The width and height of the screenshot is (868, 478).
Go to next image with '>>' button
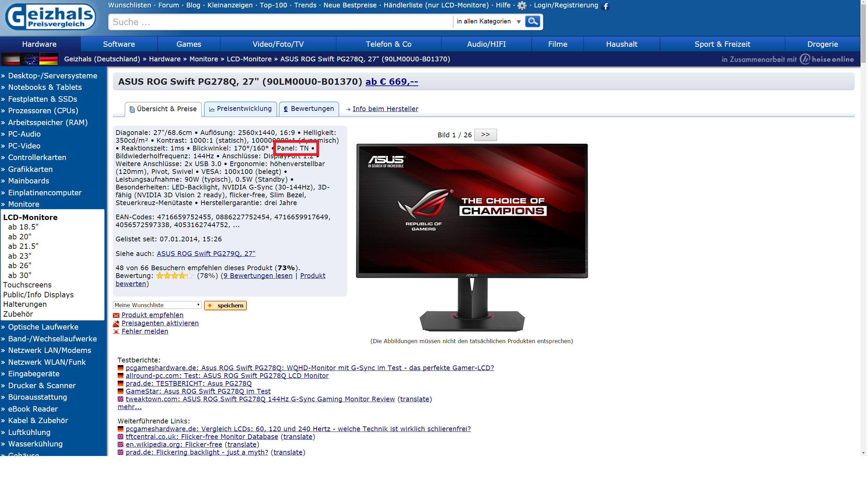[485, 135]
